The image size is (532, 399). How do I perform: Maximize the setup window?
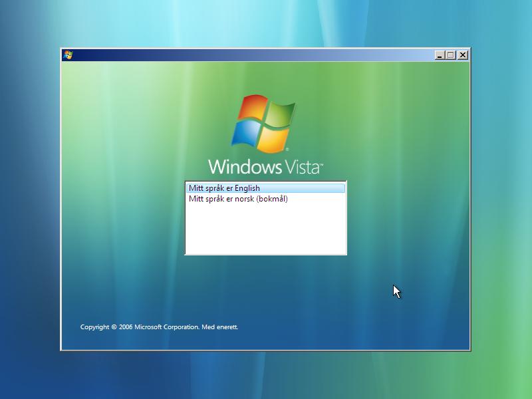451,55
